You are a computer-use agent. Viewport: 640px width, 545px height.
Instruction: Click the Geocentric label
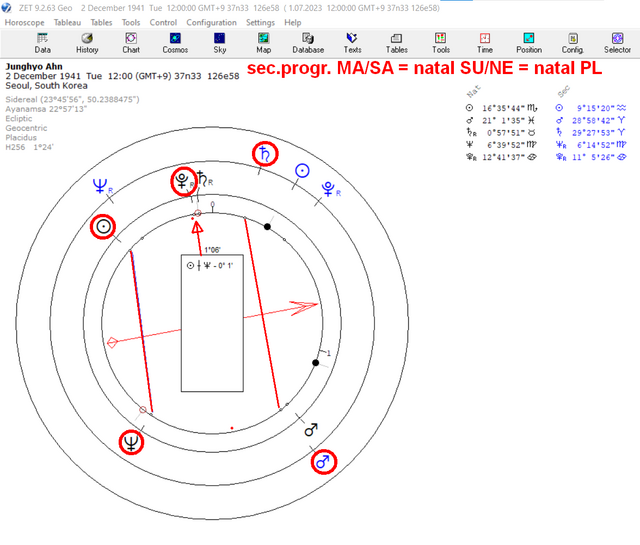click(x=26, y=128)
